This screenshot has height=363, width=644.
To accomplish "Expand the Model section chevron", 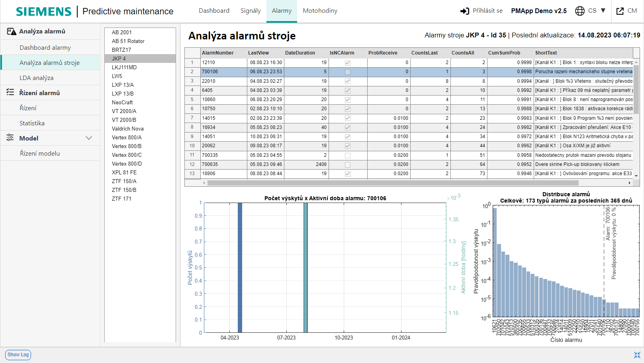I will [x=88, y=138].
